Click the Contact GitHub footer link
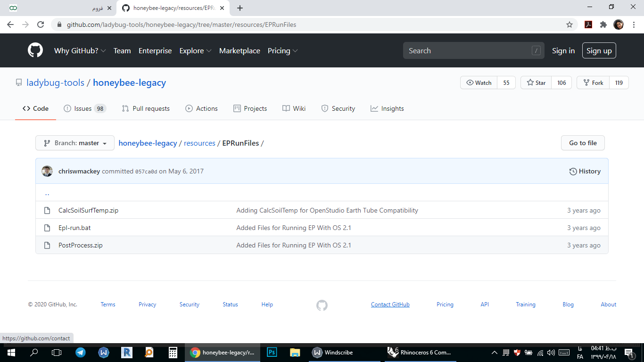Image resolution: width=644 pixels, height=362 pixels. (x=390, y=304)
